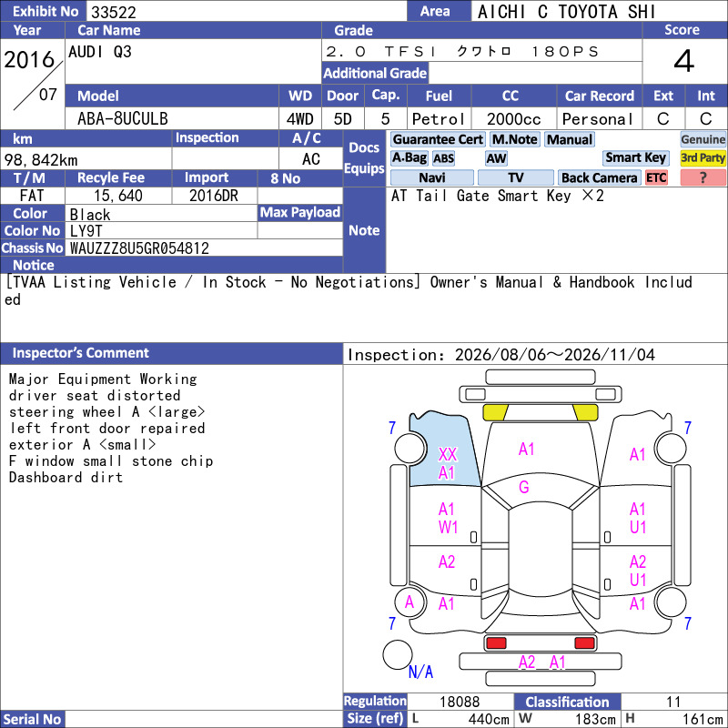Click the Genuine badge
Screen dimensions: 728x728
(703, 139)
